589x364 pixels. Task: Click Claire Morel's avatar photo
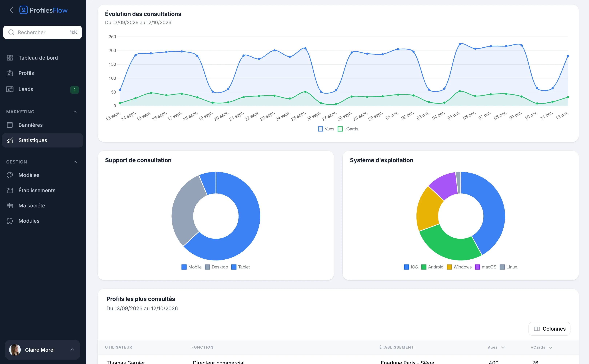pos(15,350)
